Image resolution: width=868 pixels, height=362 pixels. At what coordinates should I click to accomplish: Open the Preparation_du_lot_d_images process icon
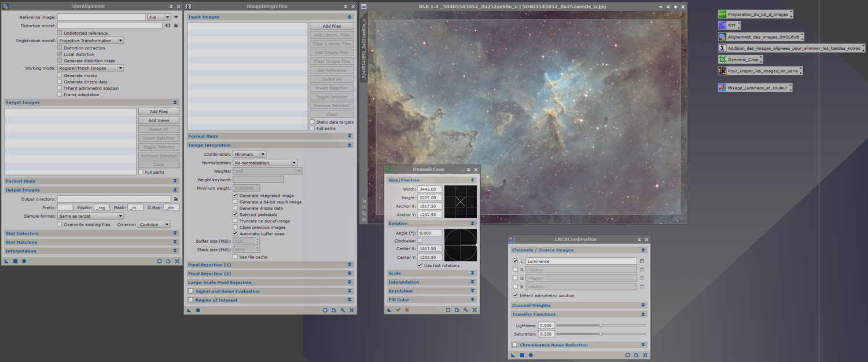[755, 14]
